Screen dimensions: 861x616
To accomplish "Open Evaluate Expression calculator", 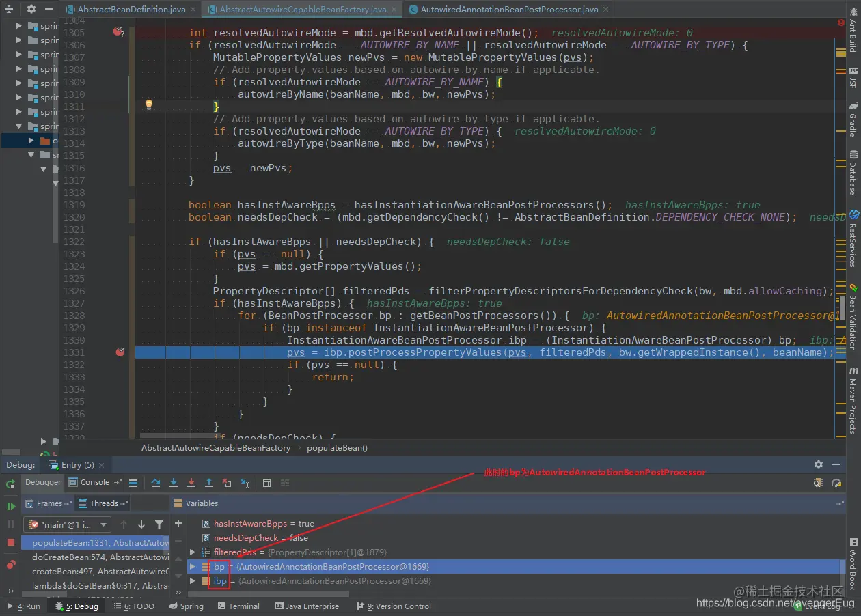I will click(267, 483).
